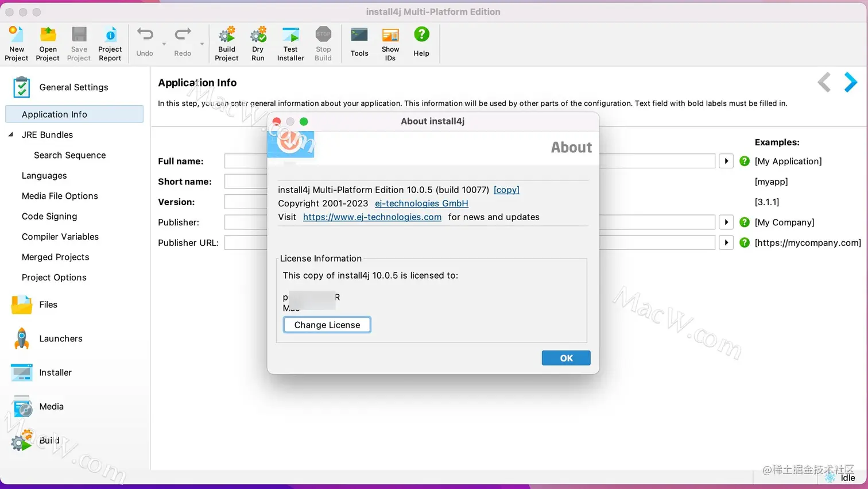Open Languages sidebar item
The height and width of the screenshot is (489, 868).
click(x=44, y=175)
